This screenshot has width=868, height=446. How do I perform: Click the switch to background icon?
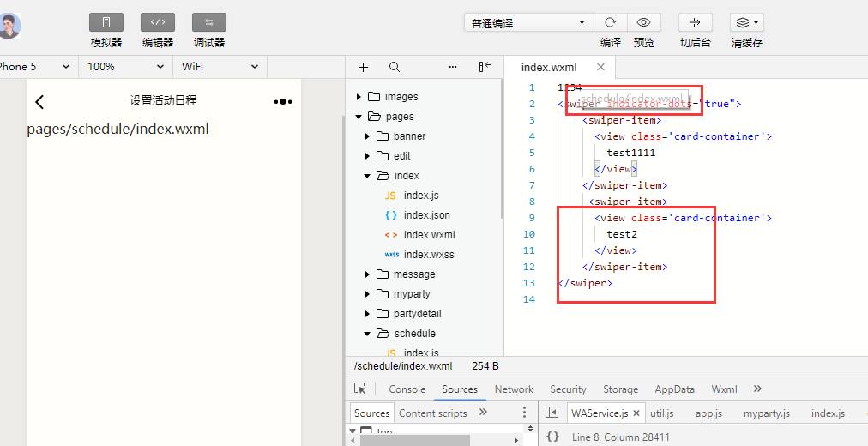click(x=695, y=22)
